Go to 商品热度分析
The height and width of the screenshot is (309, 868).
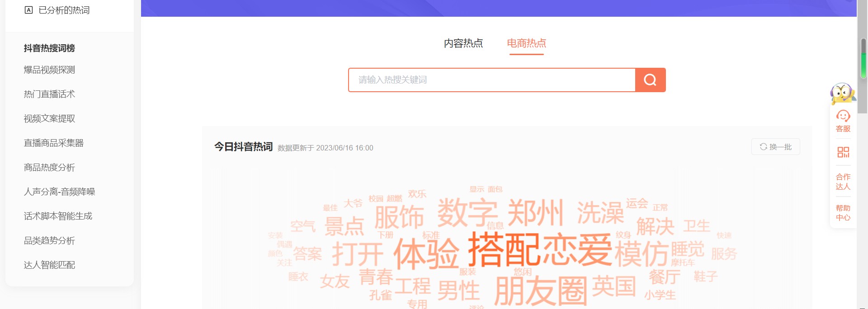(49, 168)
